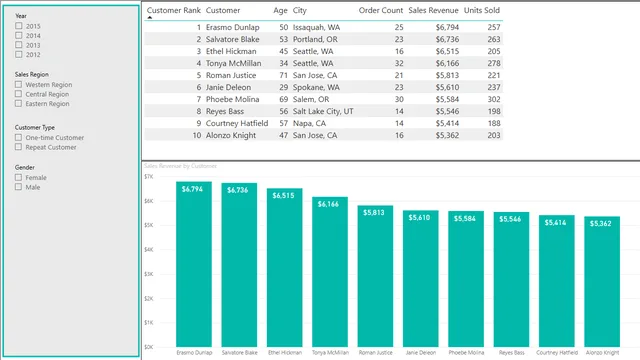The width and height of the screenshot is (640, 360).
Task: Click the Portland, OR city cell
Action: (315, 39)
